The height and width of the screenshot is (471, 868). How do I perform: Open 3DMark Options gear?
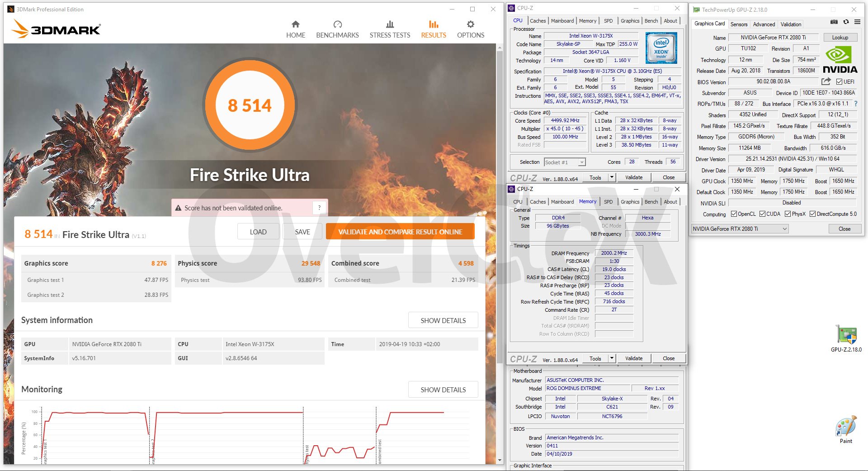(x=471, y=29)
